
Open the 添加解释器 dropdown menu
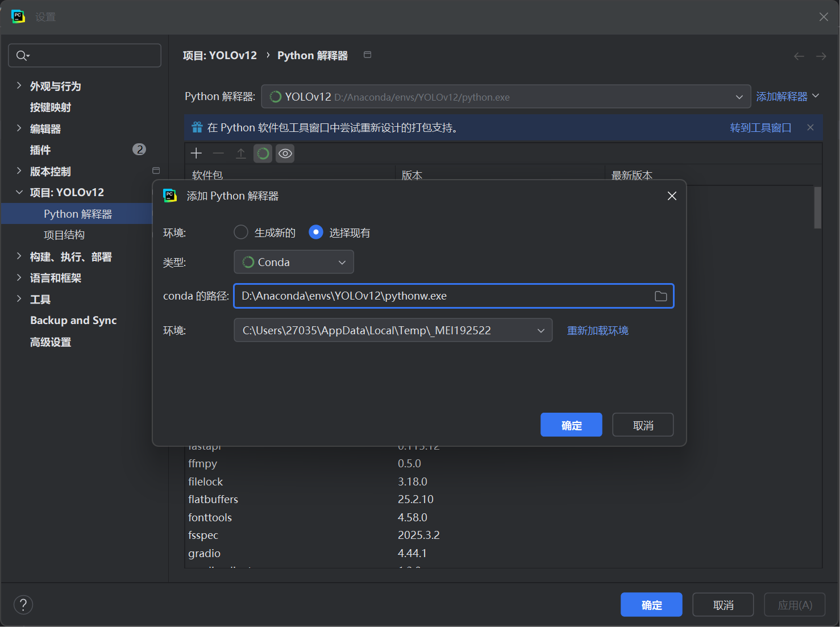788,96
